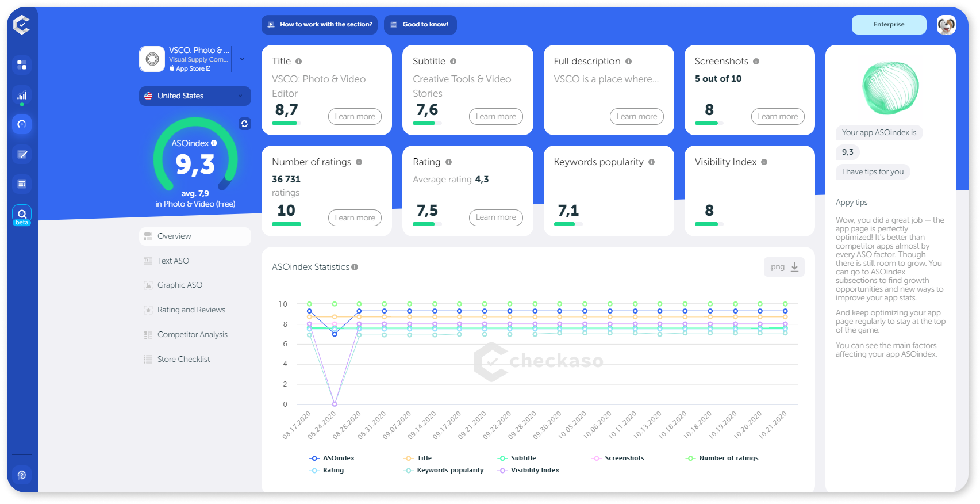Click the 08.24.2020 ASOindex data point

(335, 334)
